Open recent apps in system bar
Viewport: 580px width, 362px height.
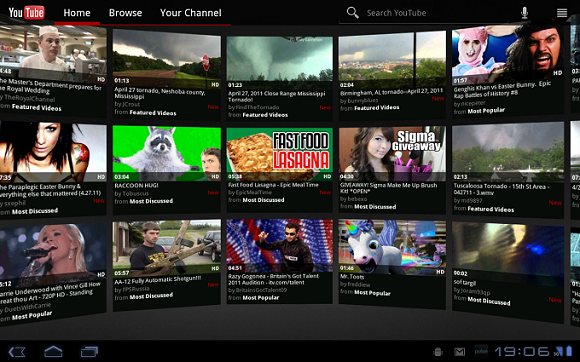[x=90, y=351]
